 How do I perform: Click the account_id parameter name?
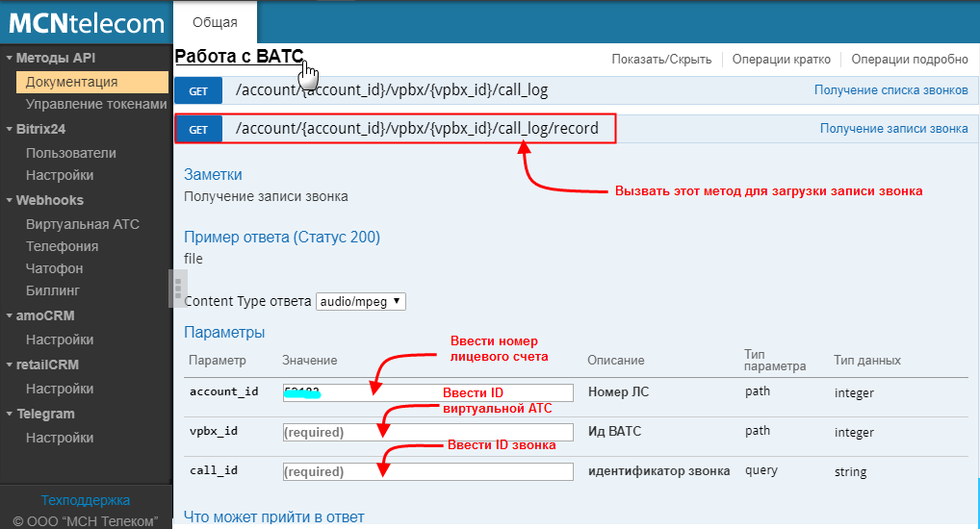click(223, 391)
